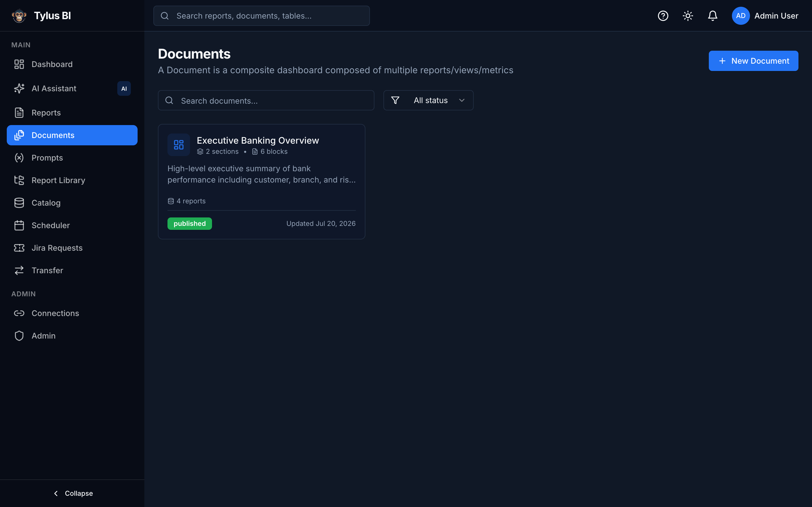Screen dimensions: 812x507
Task: Expand the All status filter dropdown
Action: (x=428, y=100)
